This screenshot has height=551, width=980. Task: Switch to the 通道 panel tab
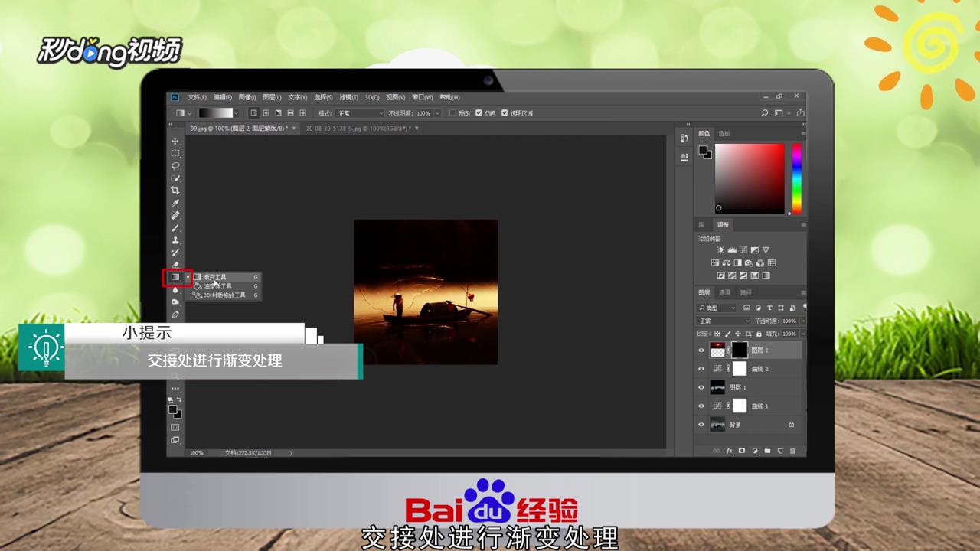[x=724, y=292]
